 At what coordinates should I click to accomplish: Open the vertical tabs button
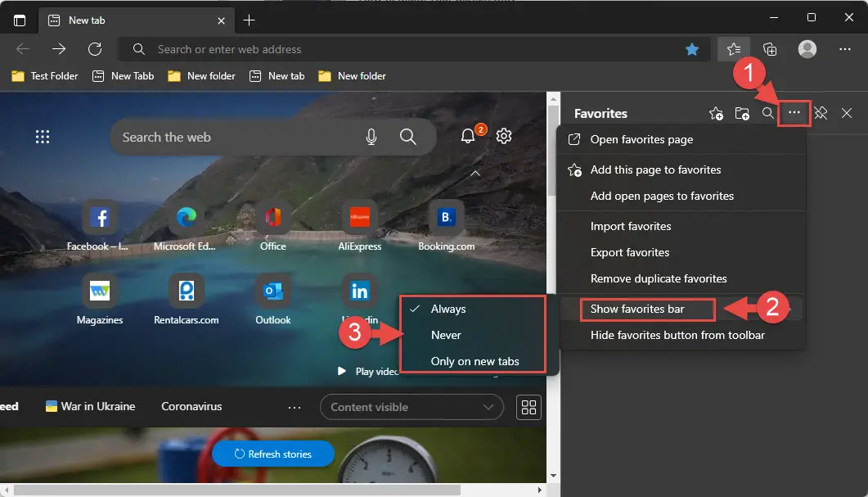pos(20,20)
